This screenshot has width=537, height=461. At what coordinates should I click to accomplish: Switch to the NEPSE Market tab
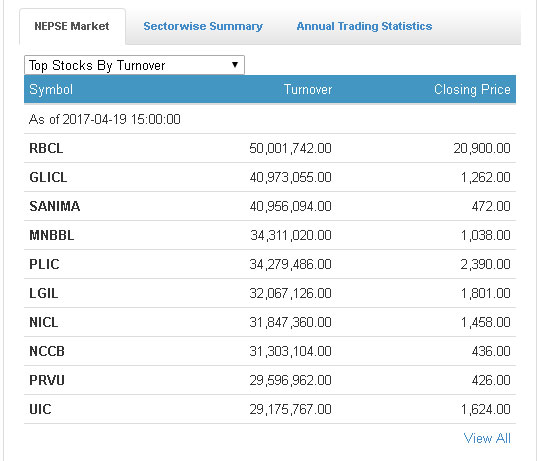point(72,26)
